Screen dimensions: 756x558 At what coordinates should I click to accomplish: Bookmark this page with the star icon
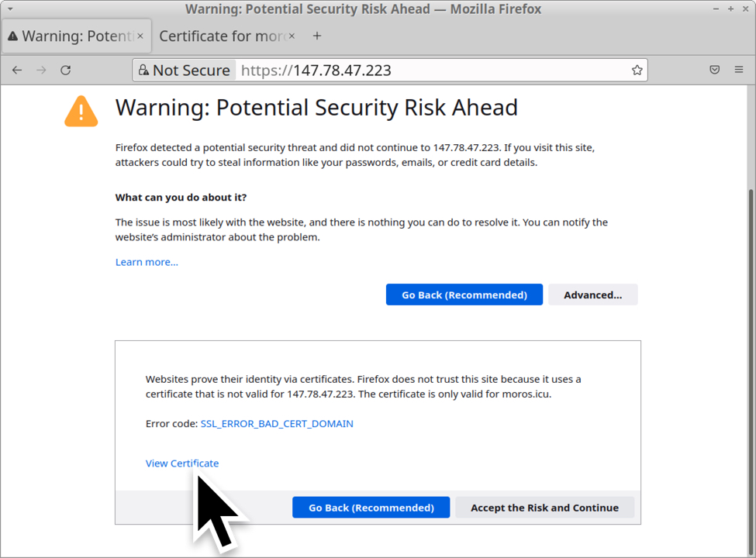click(637, 71)
